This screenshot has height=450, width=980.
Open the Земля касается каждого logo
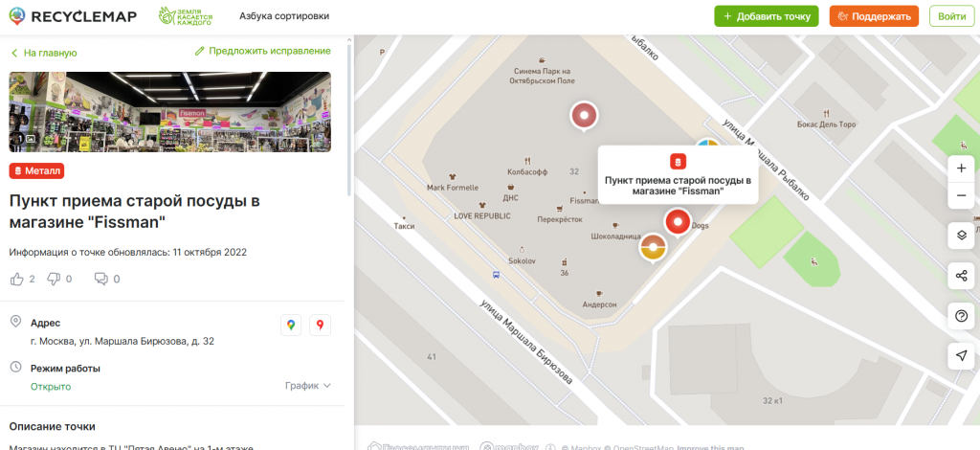(185, 16)
